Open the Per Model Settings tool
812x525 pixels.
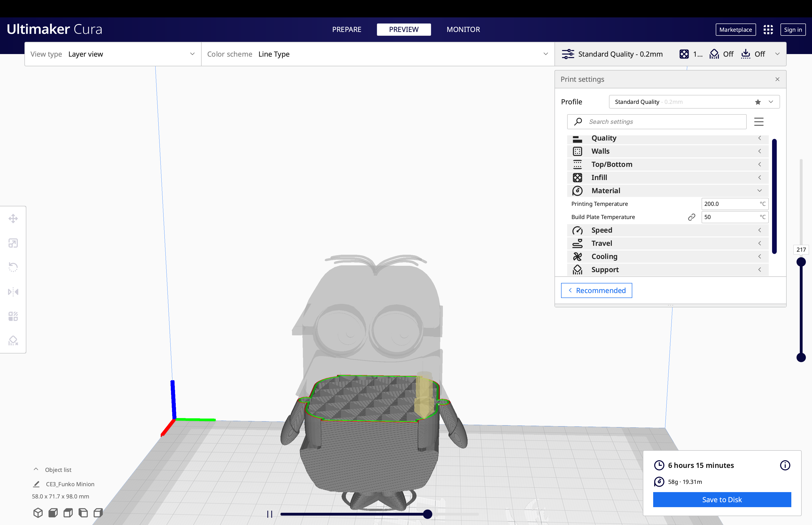tap(13, 316)
